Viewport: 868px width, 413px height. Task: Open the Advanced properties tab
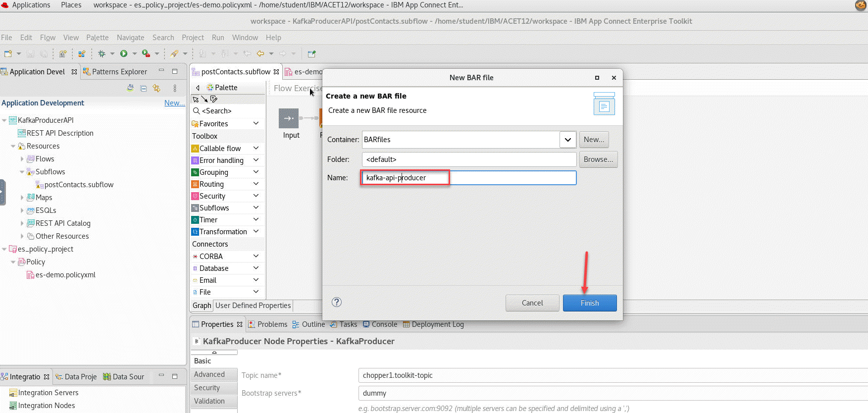pyautogui.click(x=214, y=374)
